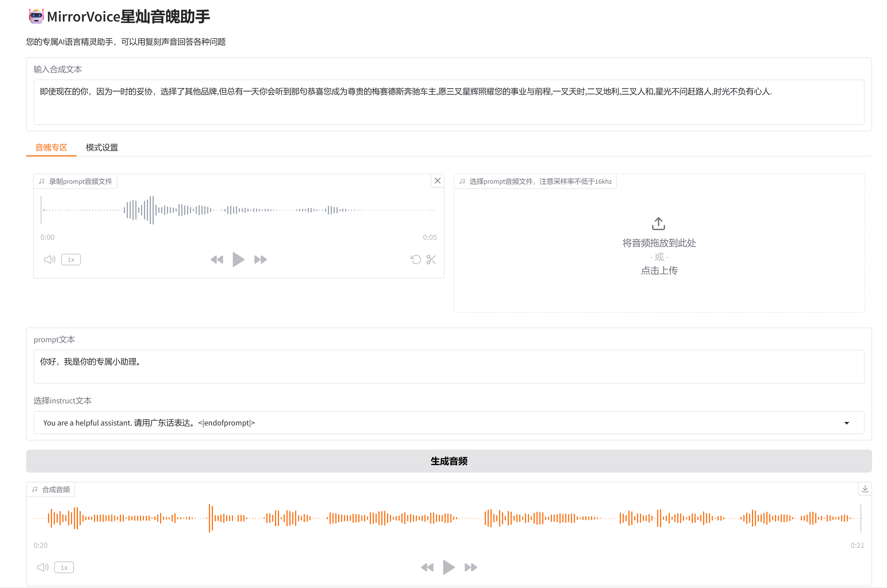
Task: Fast-forward the synthesized audio
Action: click(x=471, y=567)
